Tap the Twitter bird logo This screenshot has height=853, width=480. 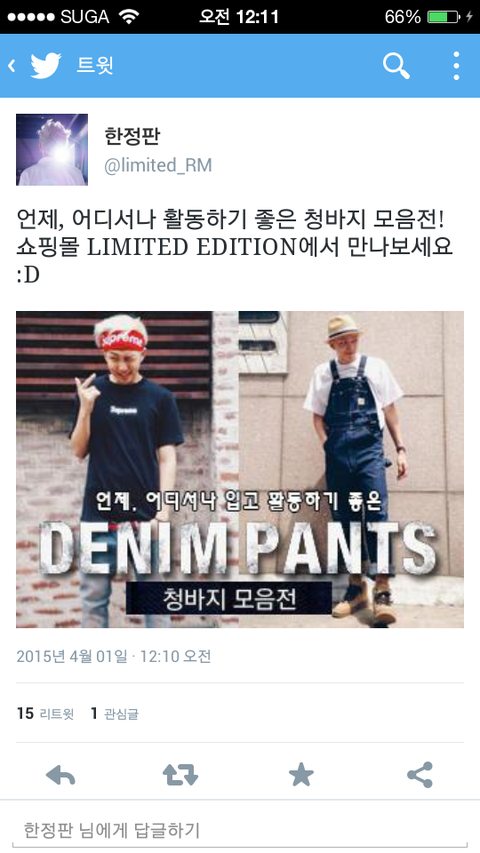point(46,66)
